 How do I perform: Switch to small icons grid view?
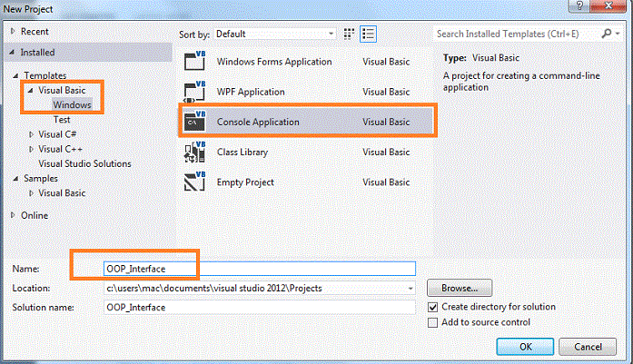coord(350,34)
